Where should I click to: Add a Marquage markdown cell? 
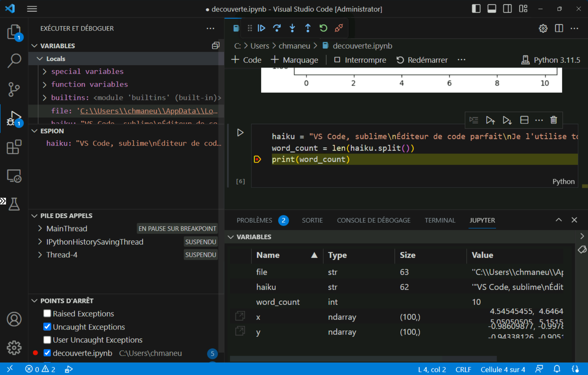pyautogui.click(x=295, y=60)
